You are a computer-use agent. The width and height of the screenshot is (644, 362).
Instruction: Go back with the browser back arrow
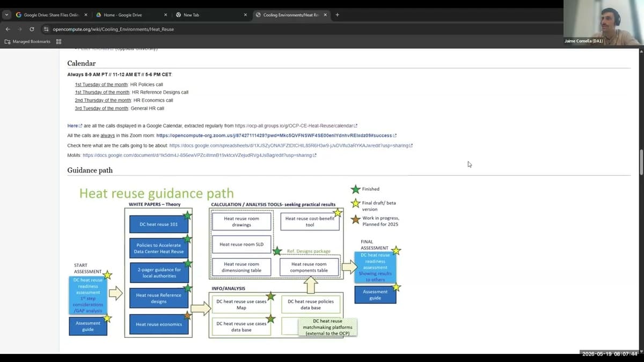pos(8,29)
